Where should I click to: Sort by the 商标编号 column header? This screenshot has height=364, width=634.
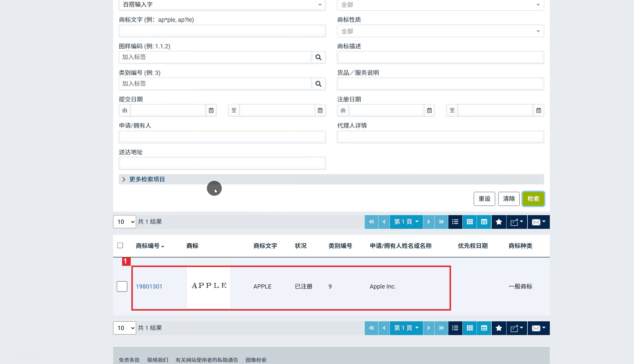click(x=150, y=246)
